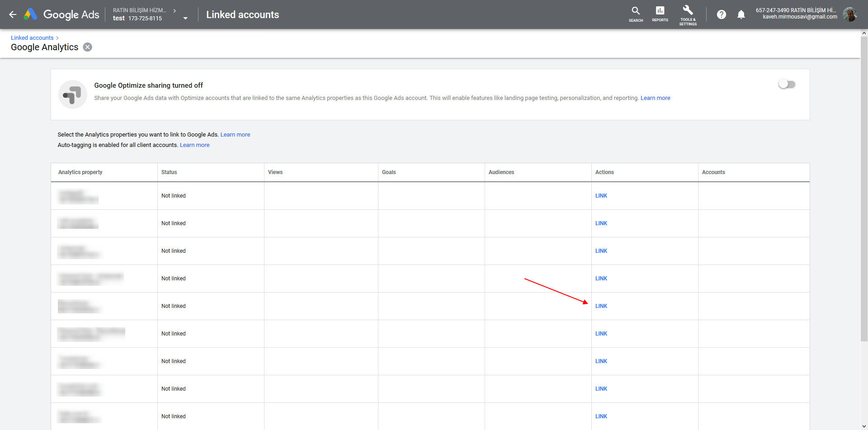Click the page vertical scrollbar thumb

tap(864, 189)
